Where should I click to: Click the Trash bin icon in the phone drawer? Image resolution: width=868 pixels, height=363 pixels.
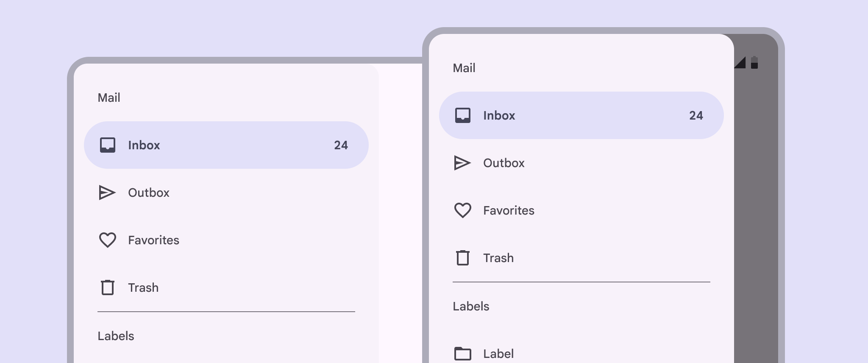coord(462,258)
